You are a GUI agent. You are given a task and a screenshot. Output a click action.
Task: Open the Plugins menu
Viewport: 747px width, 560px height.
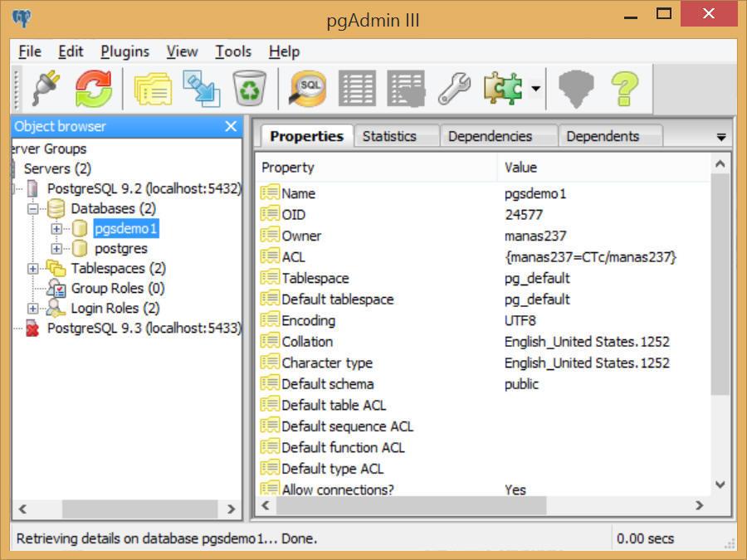tap(124, 51)
